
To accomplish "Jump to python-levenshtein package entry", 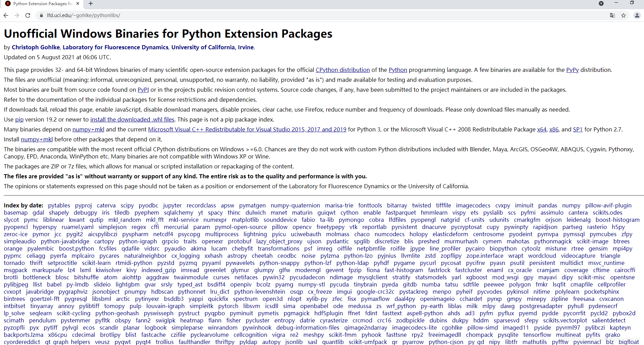I will [260, 292].
